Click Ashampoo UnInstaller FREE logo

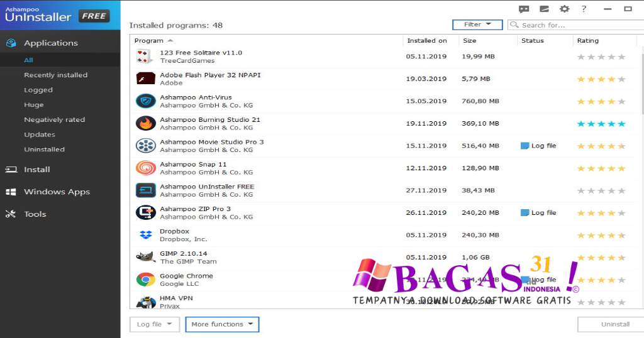(x=57, y=14)
